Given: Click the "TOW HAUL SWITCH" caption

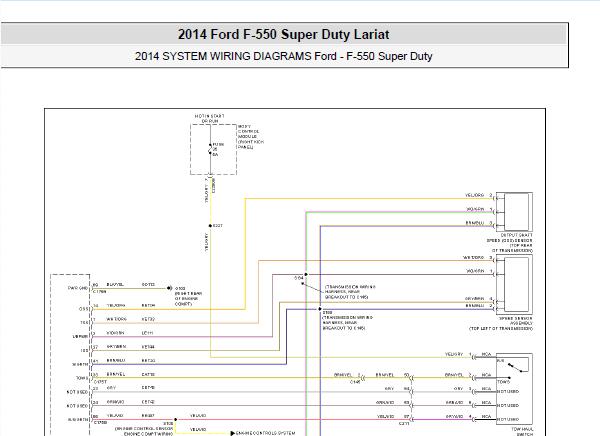Looking at the screenshot, I should [522, 432].
